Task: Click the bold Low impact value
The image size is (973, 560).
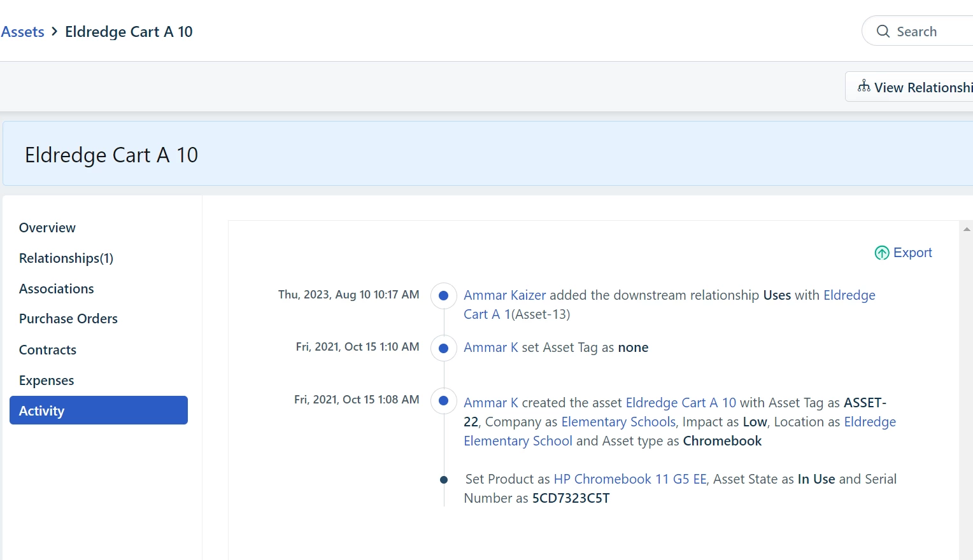Action: [755, 422]
